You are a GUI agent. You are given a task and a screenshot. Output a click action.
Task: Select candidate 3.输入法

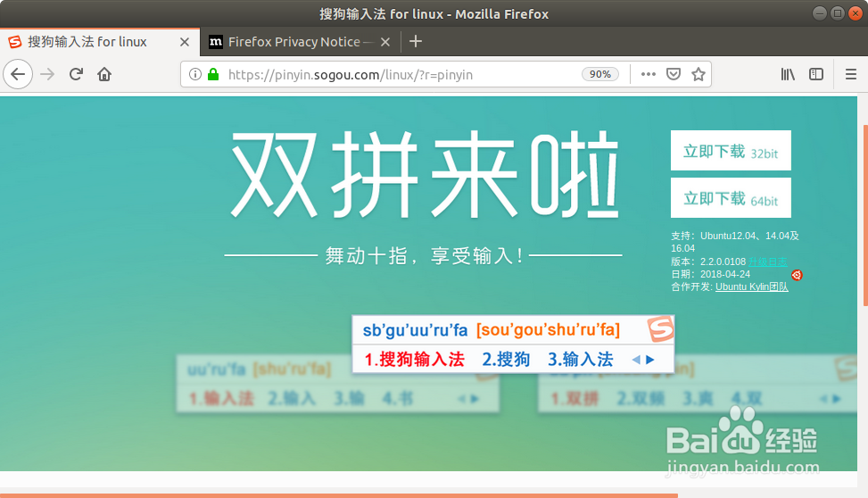581,360
